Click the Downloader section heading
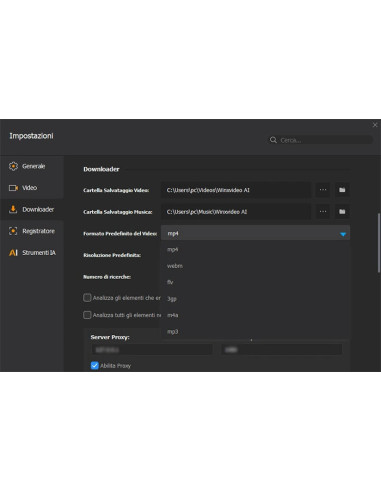 (x=101, y=169)
